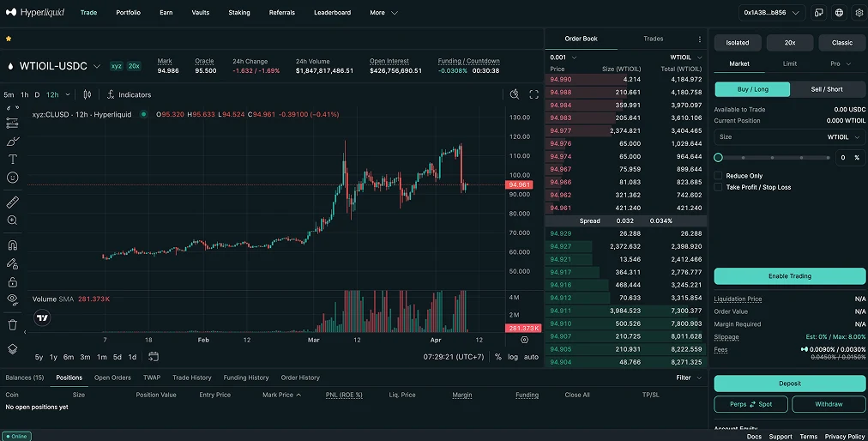Select the ruler measure tool
This screenshot has width=868, height=441.
point(12,202)
